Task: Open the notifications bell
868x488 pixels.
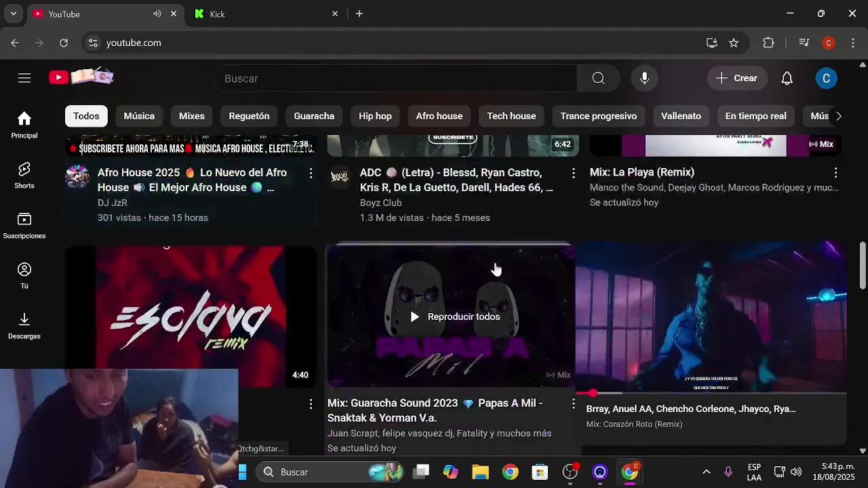Action: coord(787,78)
